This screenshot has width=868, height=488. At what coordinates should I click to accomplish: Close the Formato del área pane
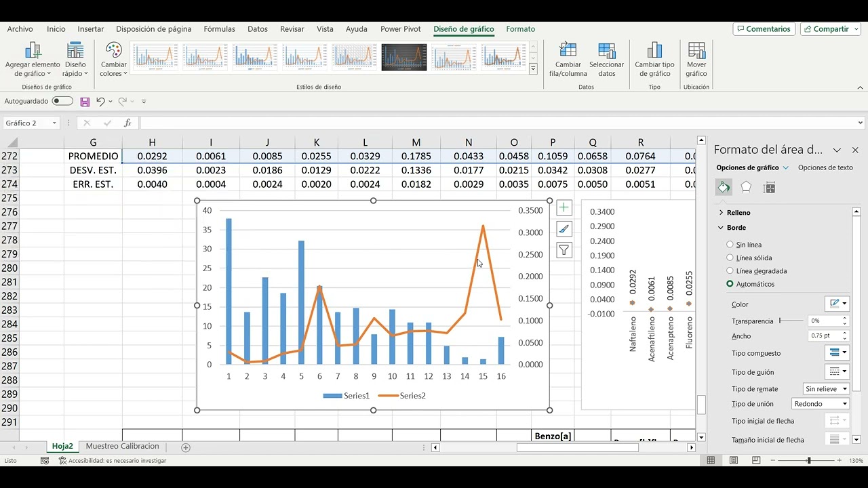855,150
